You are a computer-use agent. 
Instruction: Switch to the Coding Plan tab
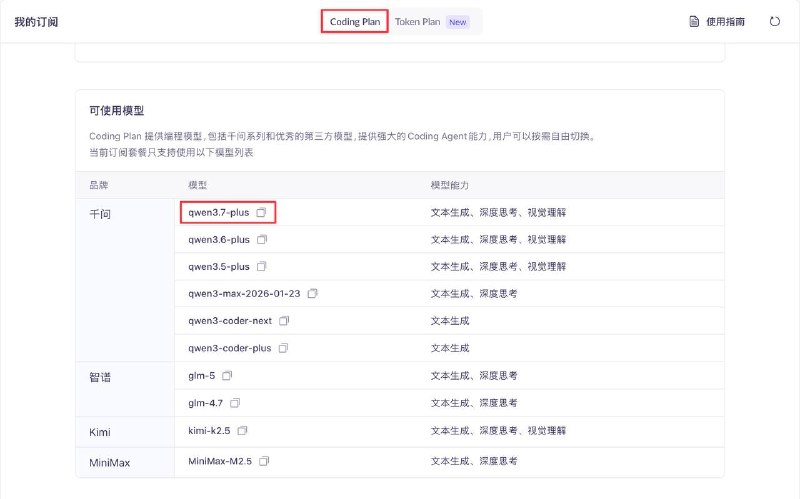pos(355,21)
